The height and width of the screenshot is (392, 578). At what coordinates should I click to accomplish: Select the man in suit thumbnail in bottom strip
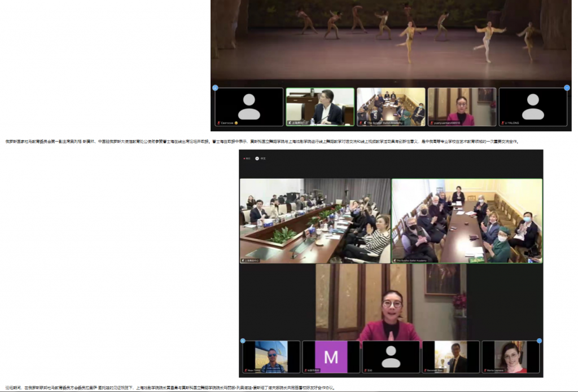450,357
